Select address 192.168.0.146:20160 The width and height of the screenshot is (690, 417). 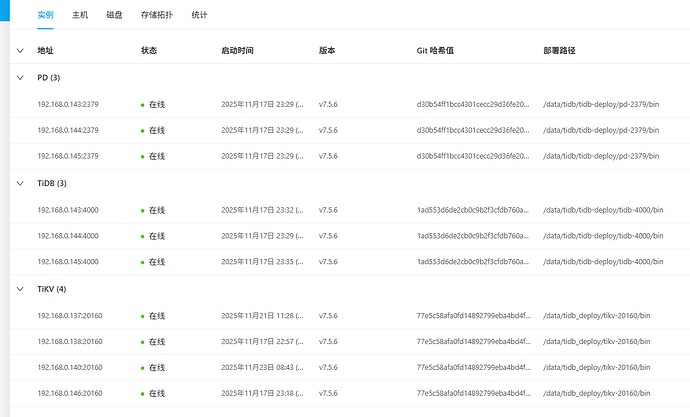(70, 393)
